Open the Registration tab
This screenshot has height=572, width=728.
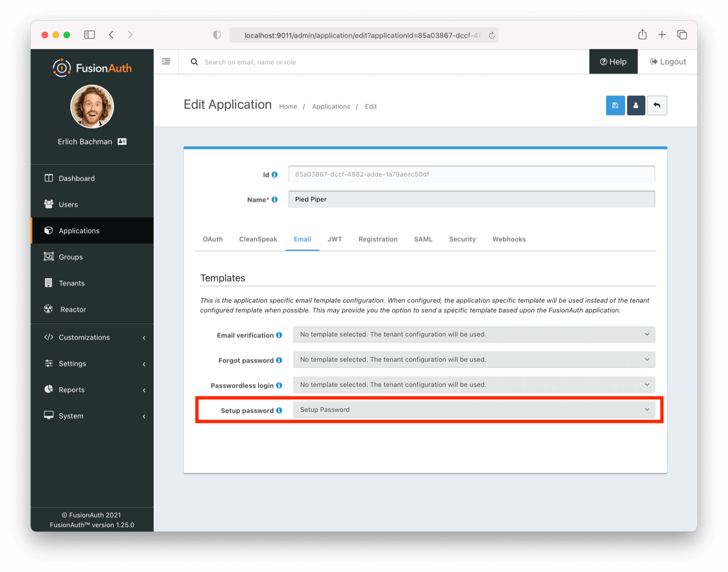[x=378, y=239]
